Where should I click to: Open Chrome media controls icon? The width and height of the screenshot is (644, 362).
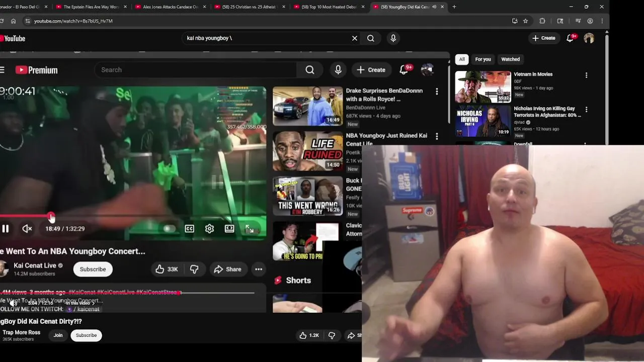tap(578, 21)
